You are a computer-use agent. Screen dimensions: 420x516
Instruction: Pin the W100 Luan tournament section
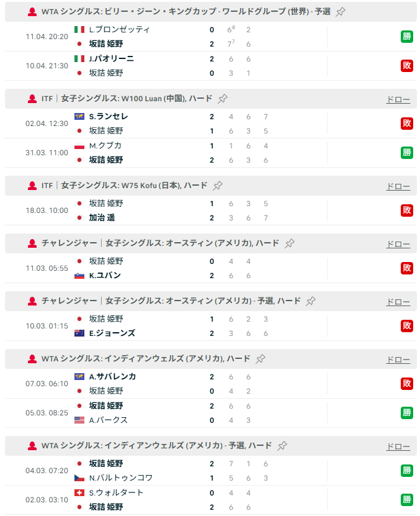223,99
